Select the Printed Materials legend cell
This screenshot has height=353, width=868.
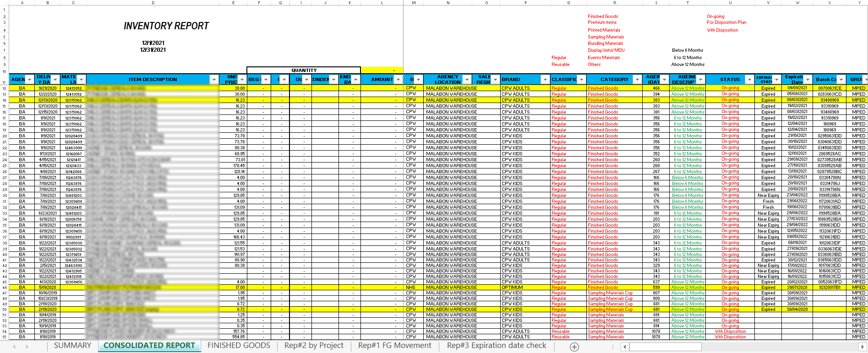pyautogui.click(x=604, y=30)
